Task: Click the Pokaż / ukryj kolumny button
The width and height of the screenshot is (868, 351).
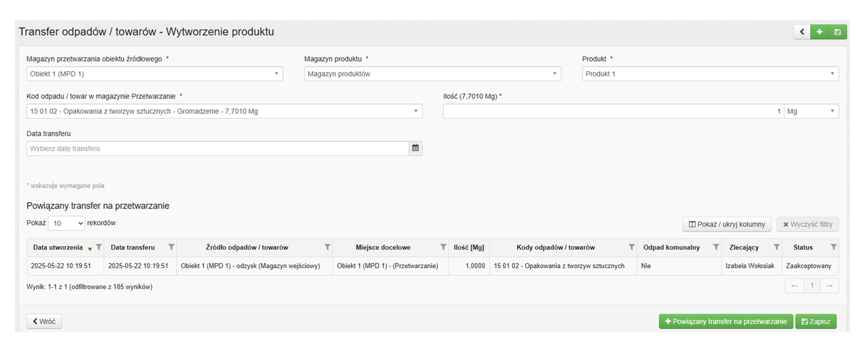Action: coord(726,224)
